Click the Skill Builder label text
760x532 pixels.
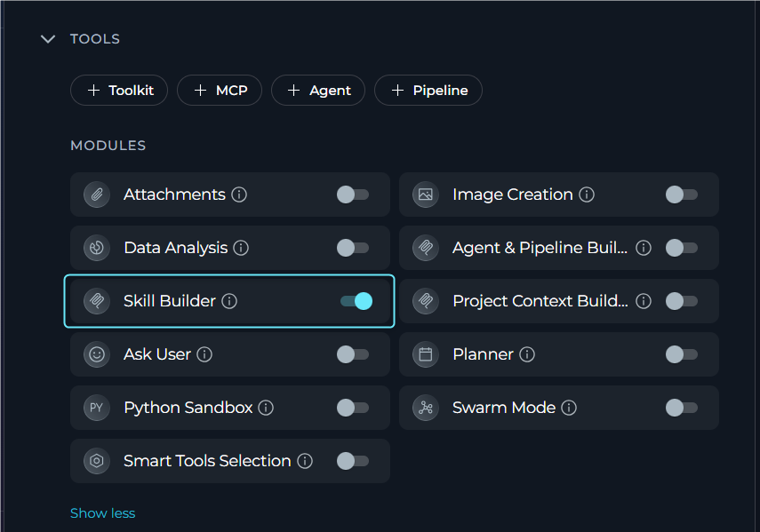click(170, 301)
